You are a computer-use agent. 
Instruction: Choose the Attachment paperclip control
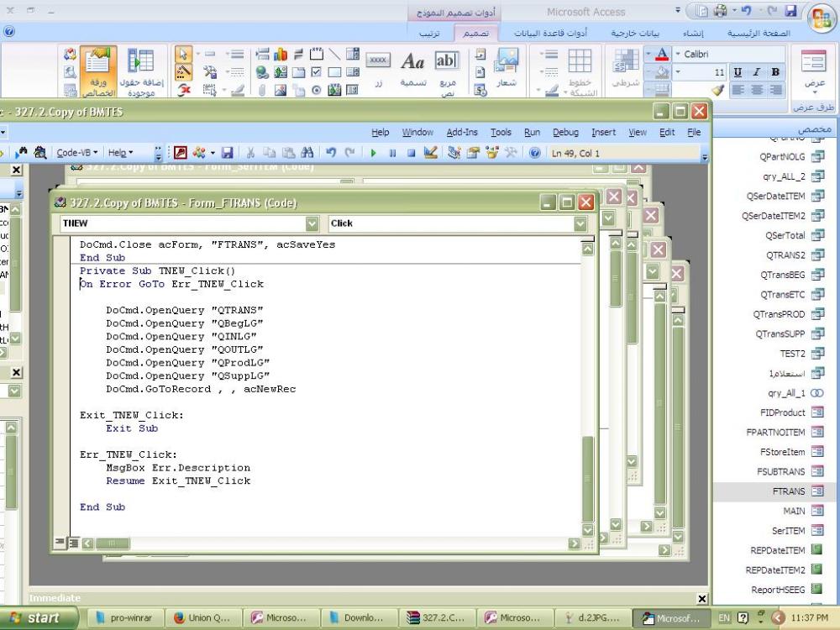click(x=262, y=90)
